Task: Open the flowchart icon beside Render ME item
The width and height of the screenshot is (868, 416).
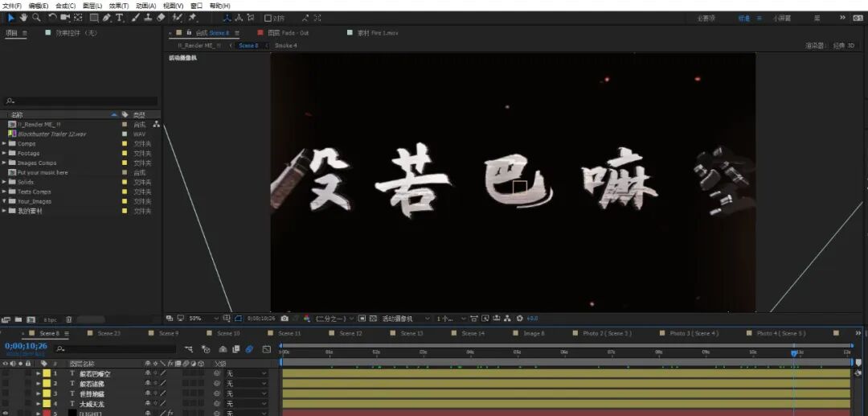Action: (x=157, y=125)
